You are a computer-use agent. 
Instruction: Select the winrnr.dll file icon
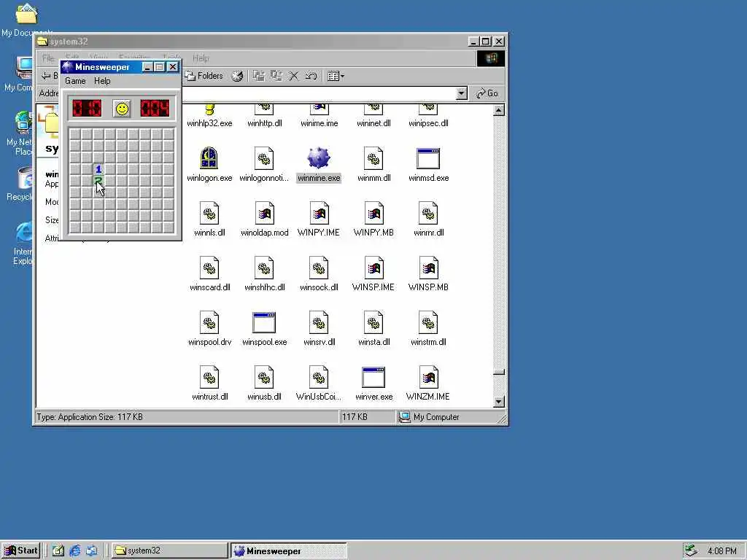[x=427, y=213]
